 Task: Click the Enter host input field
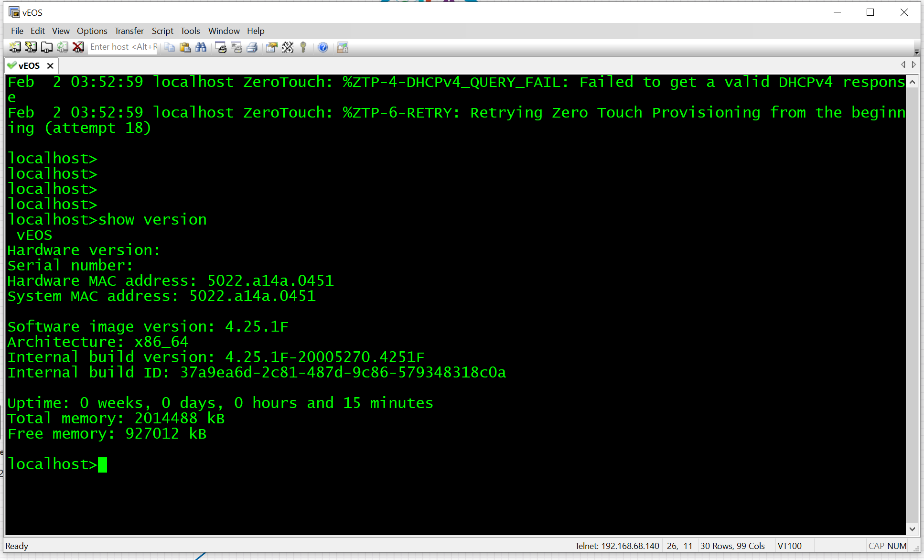(123, 47)
